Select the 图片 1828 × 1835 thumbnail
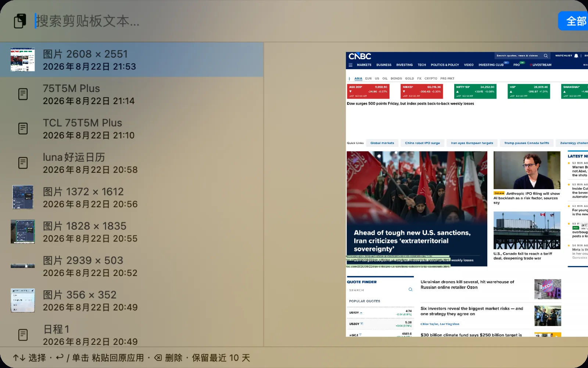The width and height of the screenshot is (588, 368). [x=23, y=231]
